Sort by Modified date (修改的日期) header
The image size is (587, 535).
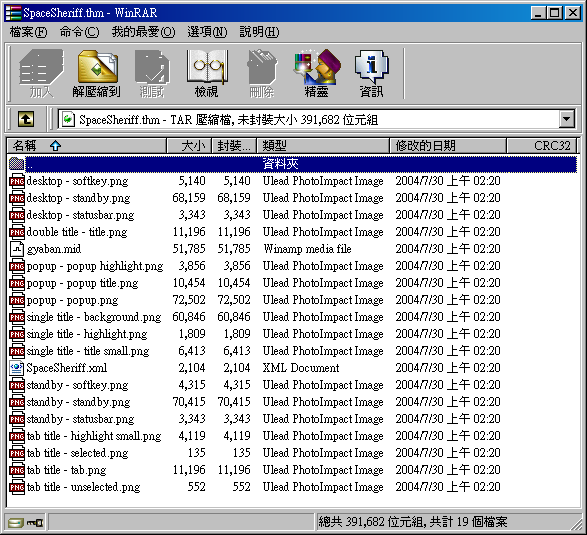448,146
